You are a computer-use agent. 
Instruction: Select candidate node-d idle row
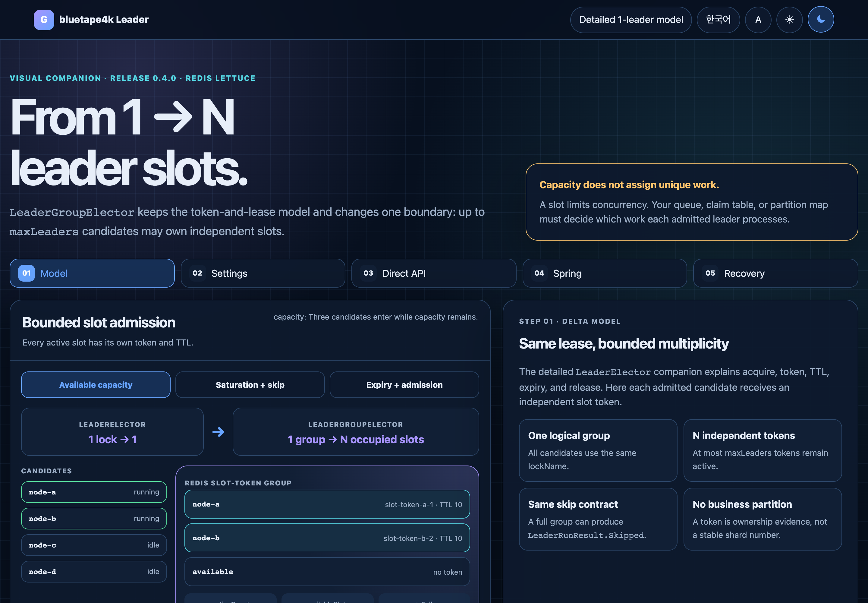94,572
